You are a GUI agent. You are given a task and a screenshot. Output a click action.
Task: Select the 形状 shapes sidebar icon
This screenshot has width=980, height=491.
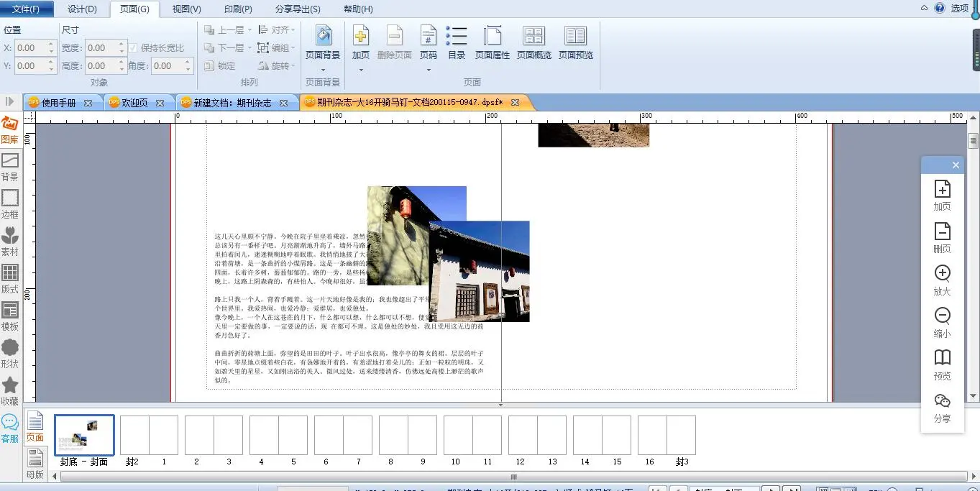(x=10, y=354)
